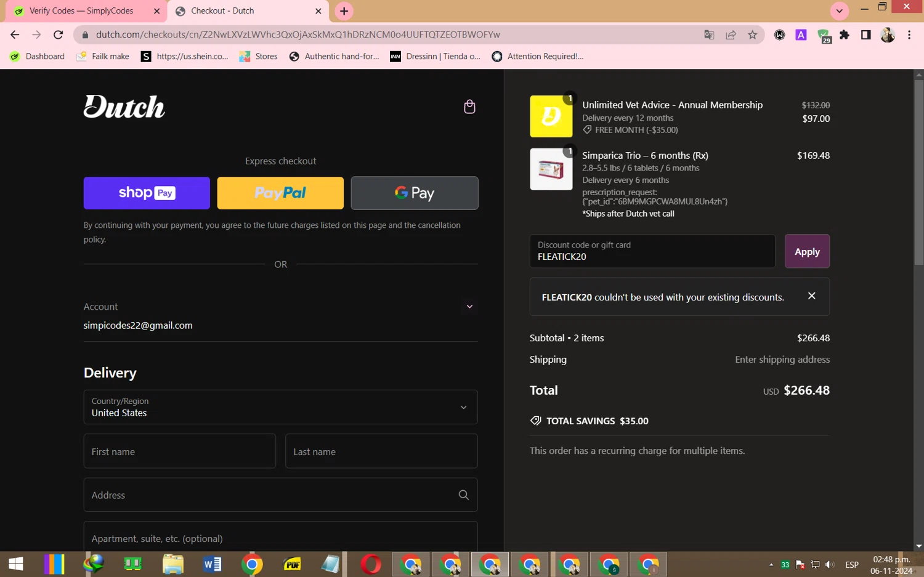924x577 pixels.
Task: Open the green extension with badge 29
Action: (824, 36)
